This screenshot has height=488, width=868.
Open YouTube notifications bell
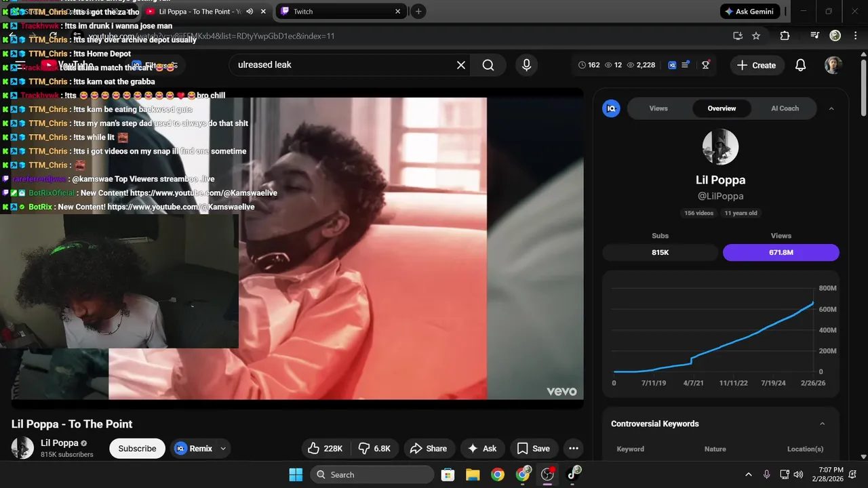(800, 65)
